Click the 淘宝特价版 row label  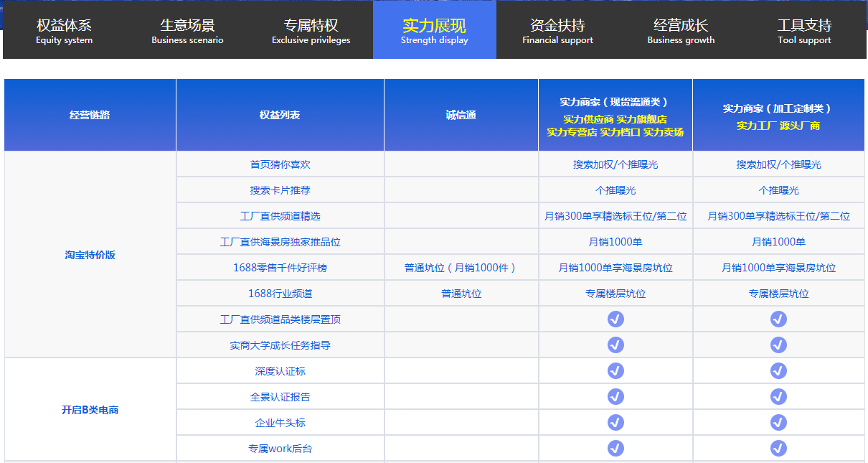click(89, 255)
